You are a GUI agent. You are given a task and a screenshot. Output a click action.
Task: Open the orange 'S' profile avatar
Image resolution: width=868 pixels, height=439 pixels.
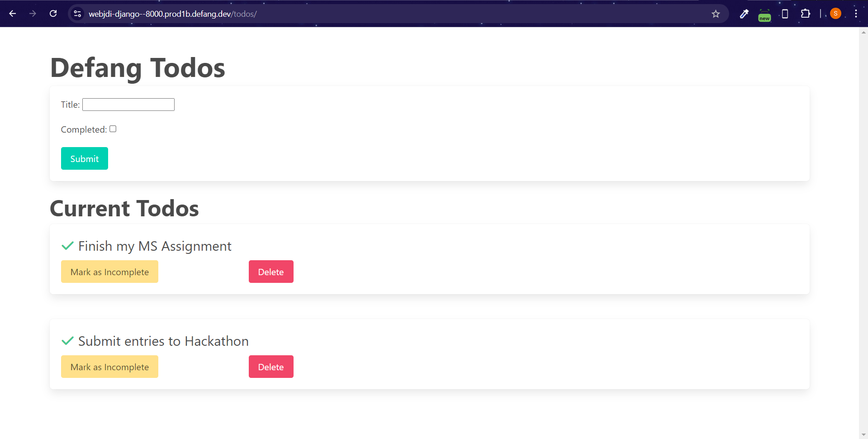click(x=835, y=13)
